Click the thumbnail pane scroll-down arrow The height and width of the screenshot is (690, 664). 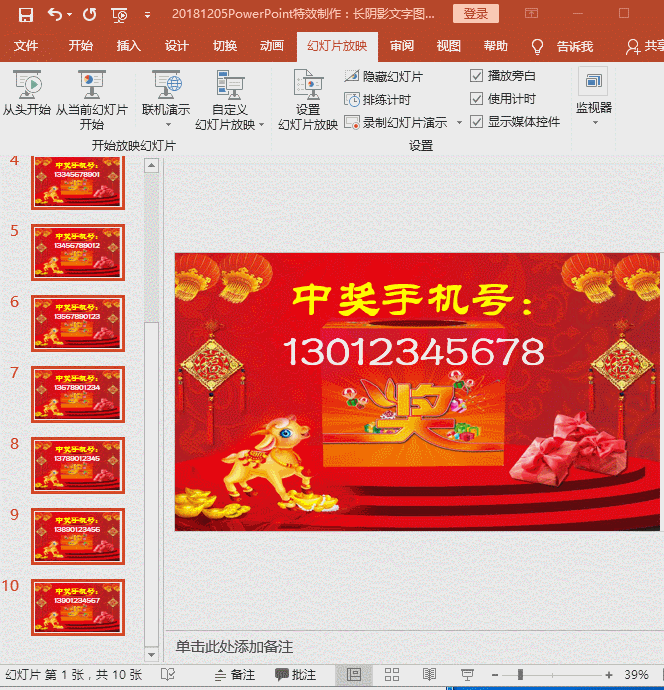(x=151, y=654)
